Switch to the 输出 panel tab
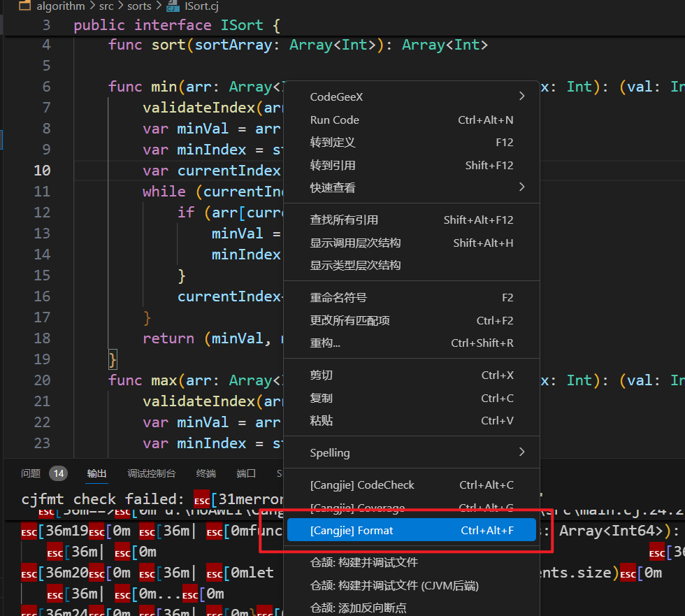The width and height of the screenshot is (685, 616). (x=96, y=473)
